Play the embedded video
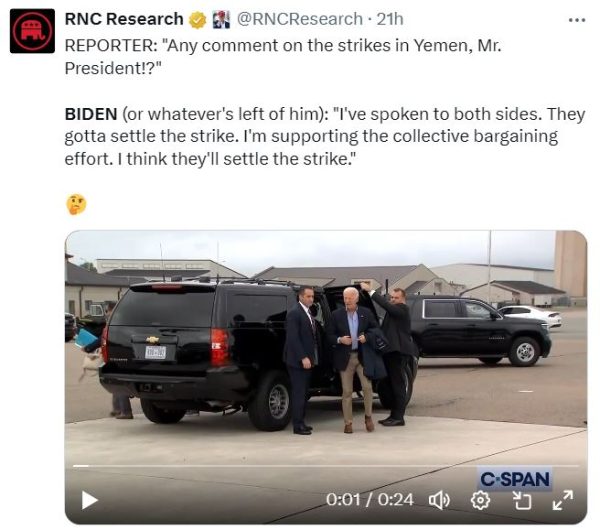The width and height of the screenshot is (600, 530). pos(89,499)
